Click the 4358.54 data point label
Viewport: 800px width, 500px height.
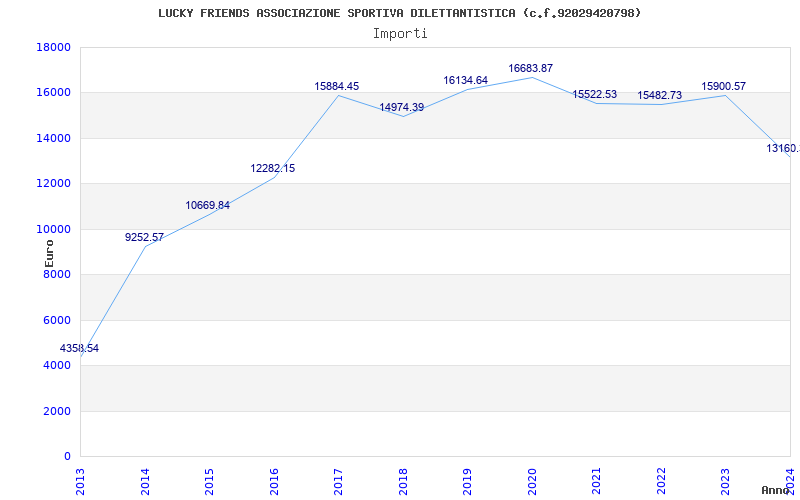coord(79,349)
